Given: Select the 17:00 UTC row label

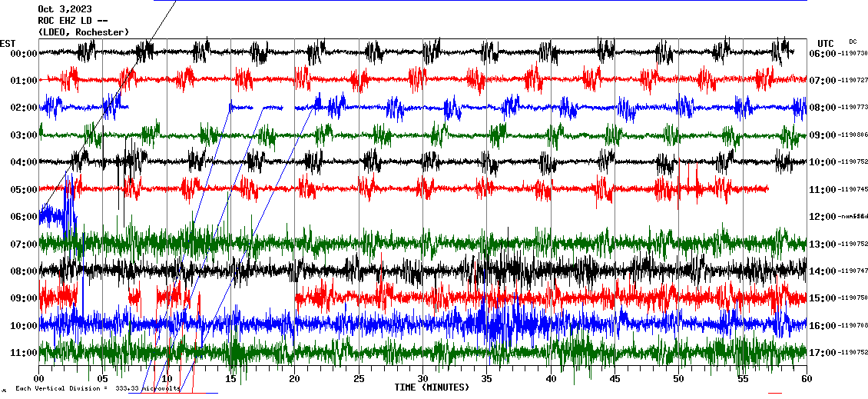Looking at the screenshot, I should coord(823,353).
